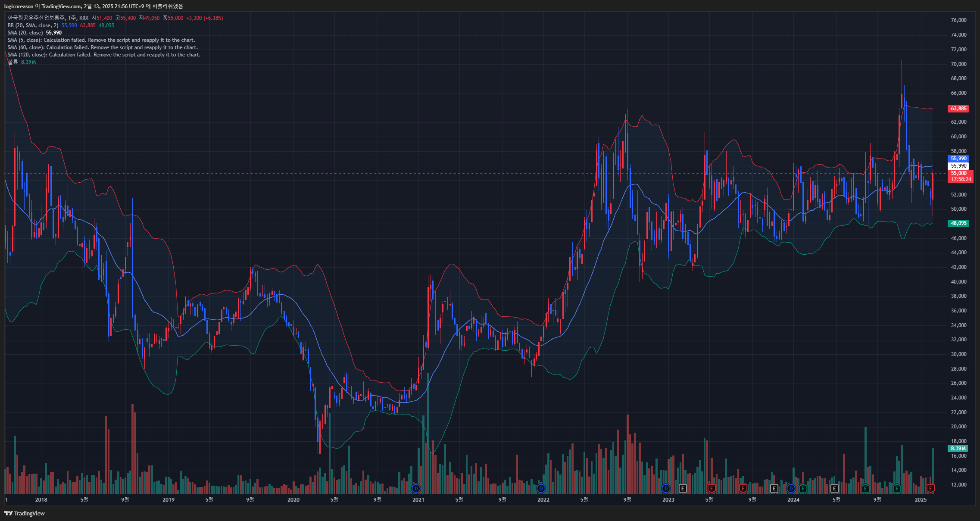
Task: Click the TradingView.com link in the header
Action: pos(61,6)
